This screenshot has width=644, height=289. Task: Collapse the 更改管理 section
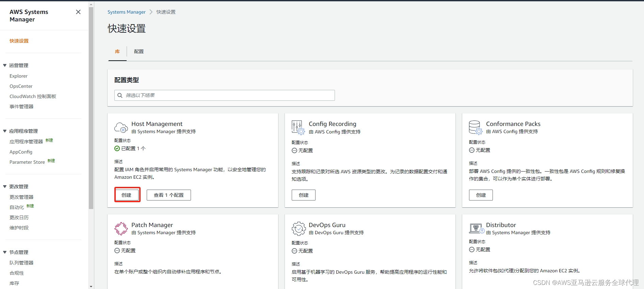[x=5, y=187]
